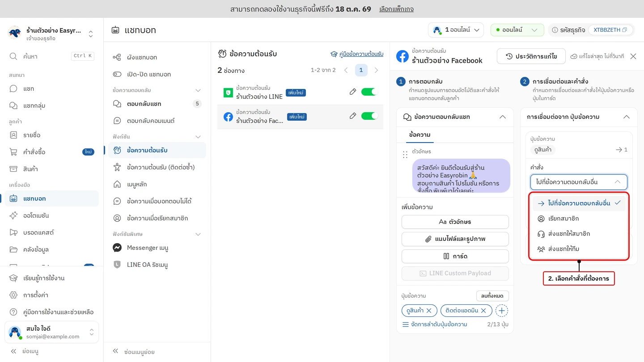The height and width of the screenshot is (362, 644).
Task: Click the copy icon next to XTBBZETH
Action: point(624,30)
